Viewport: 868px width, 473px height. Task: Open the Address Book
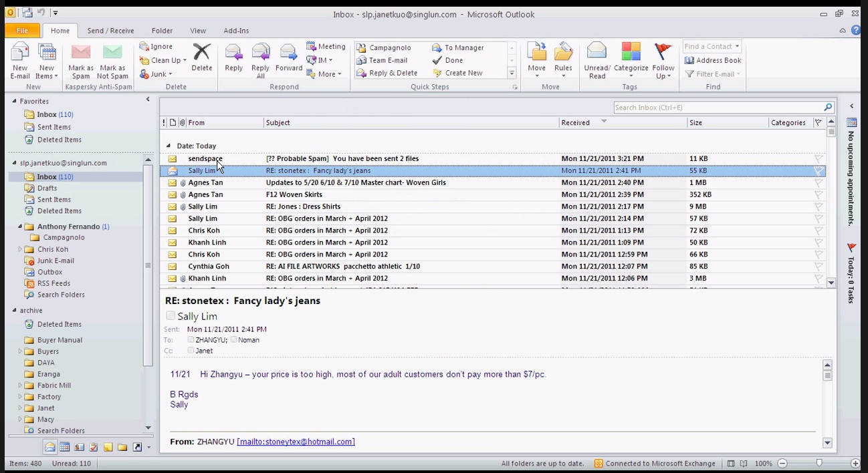[713, 60]
